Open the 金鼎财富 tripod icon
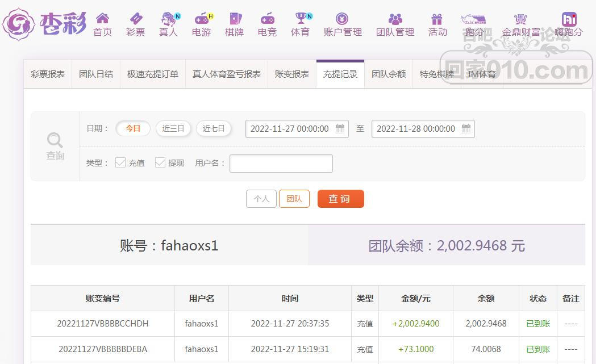 pyautogui.click(x=520, y=19)
